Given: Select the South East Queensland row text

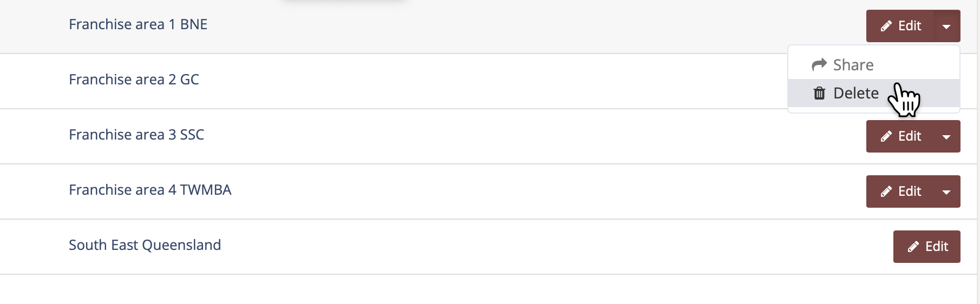Looking at the screenshot, I should (x=145, y=245).
